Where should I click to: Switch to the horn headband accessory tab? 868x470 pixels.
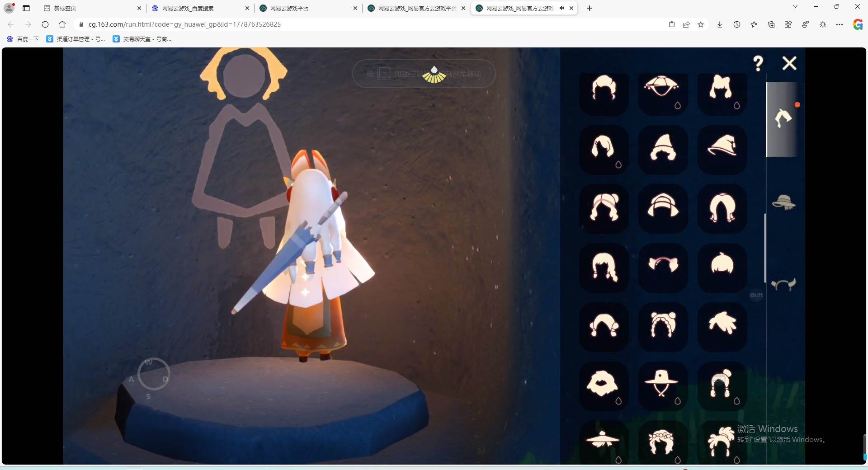[784, 284]
